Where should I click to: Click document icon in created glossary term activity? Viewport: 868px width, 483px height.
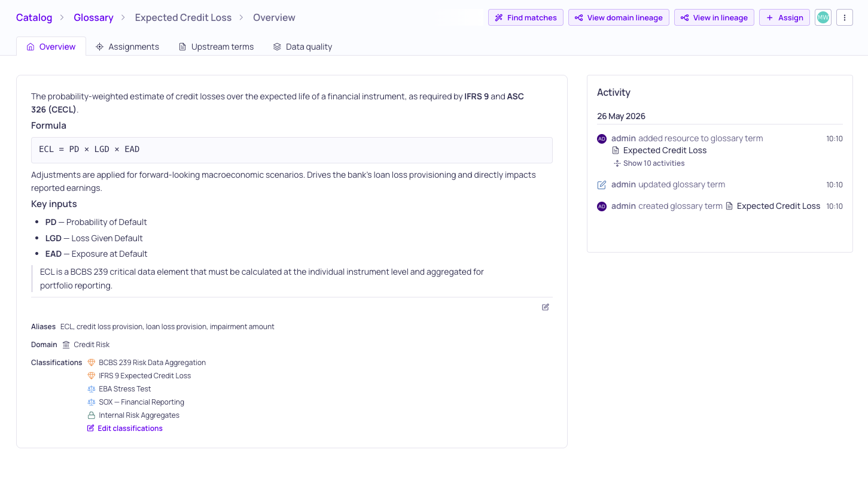pyautogui.click(x=729, y=206)
